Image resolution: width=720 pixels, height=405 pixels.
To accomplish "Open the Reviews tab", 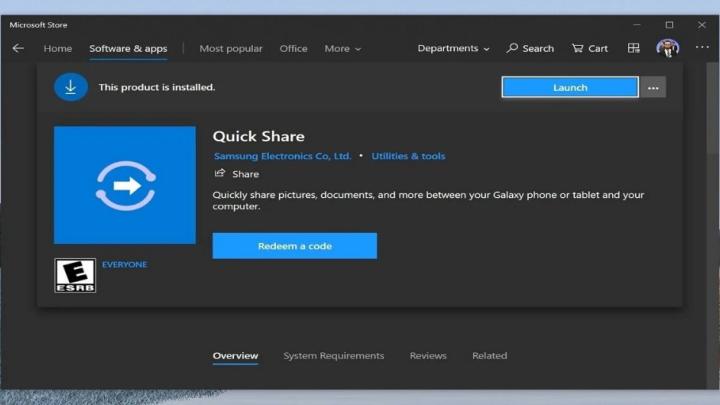I will click(x=428, y=356).
